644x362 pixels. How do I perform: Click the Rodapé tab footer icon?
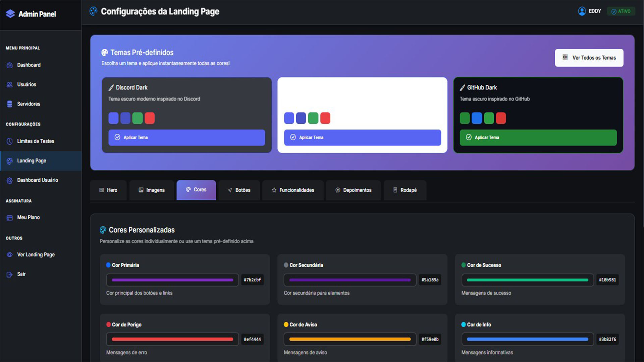(x=395, y=190)
